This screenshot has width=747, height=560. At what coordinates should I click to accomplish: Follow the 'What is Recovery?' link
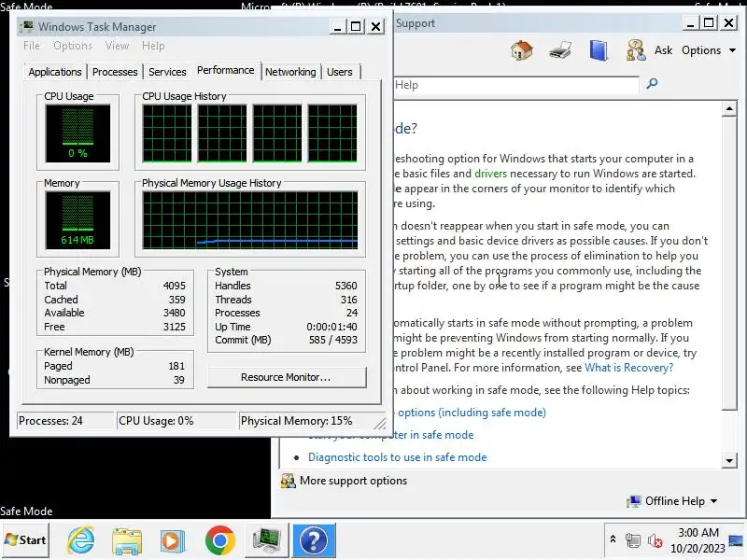pyautogui.click(x=628, y=368)
